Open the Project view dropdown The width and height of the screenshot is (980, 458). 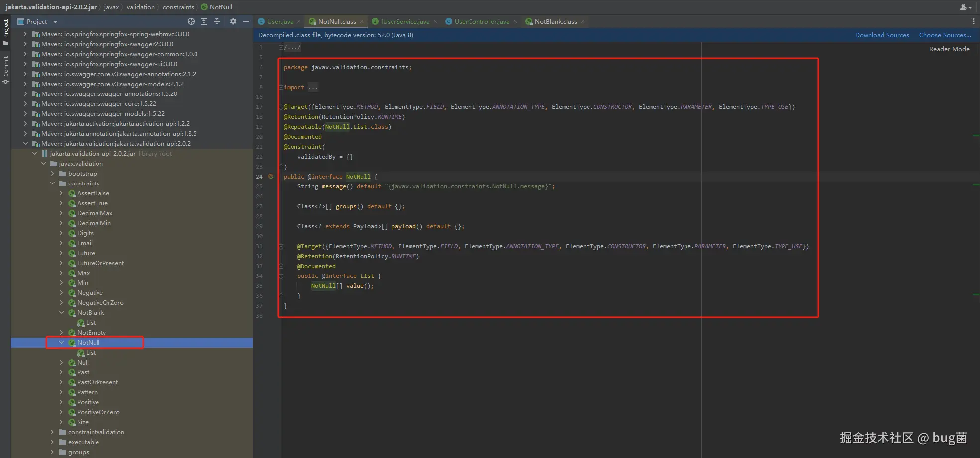point(55,22)
